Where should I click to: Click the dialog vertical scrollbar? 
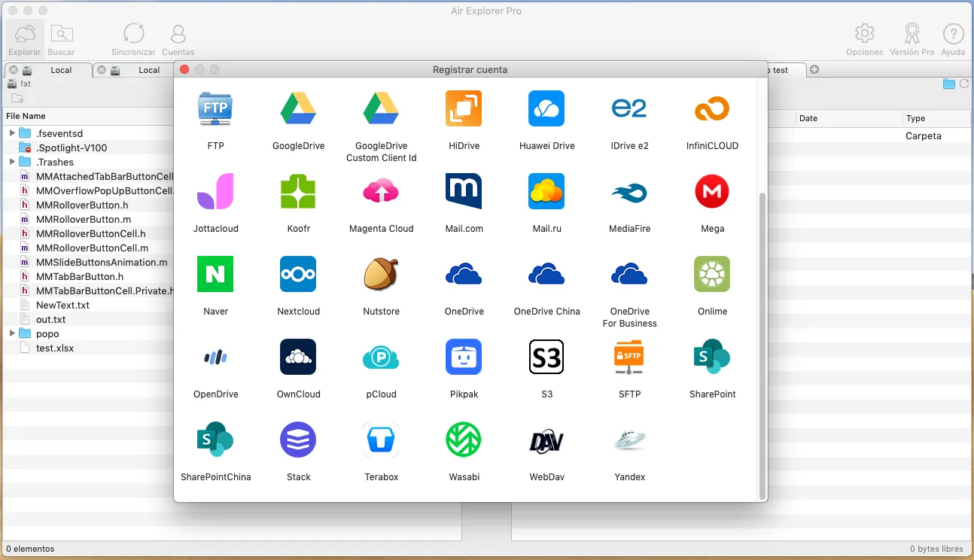pyautogui.click(x=762, y=345)
